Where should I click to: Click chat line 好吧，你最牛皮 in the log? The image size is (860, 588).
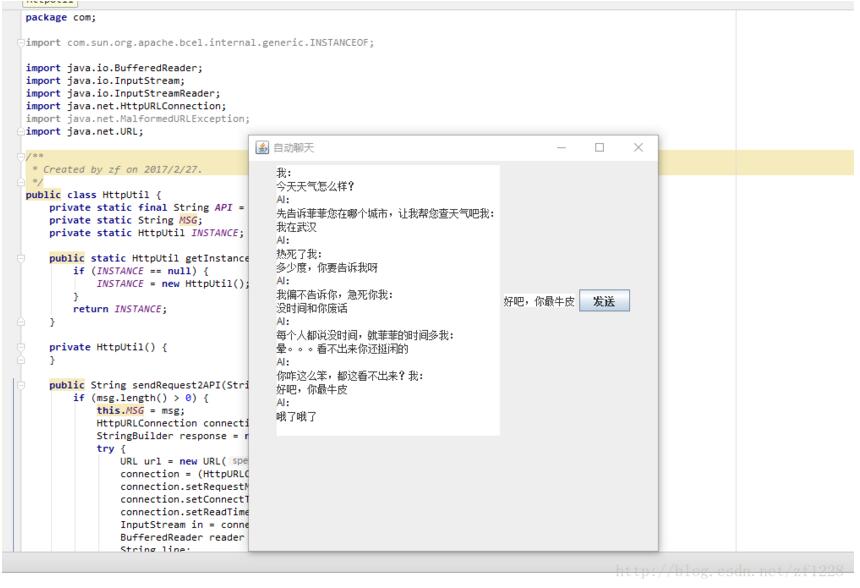(x=312, y=389)
